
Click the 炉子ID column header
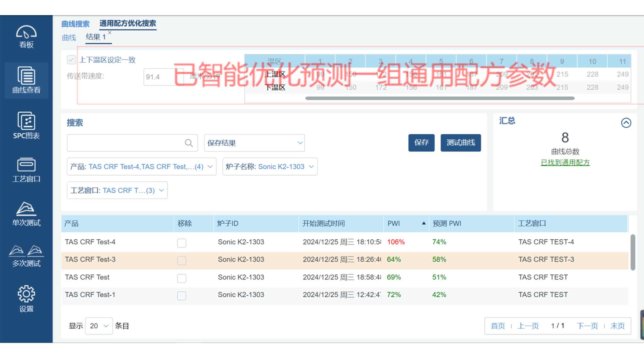(x=256, y=224)
